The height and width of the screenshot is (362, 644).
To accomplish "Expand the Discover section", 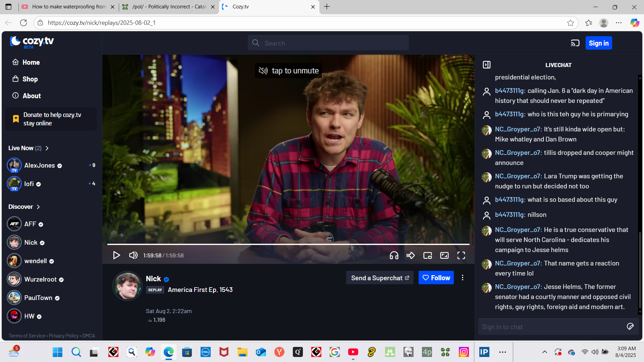I will (x=24, y=207).
